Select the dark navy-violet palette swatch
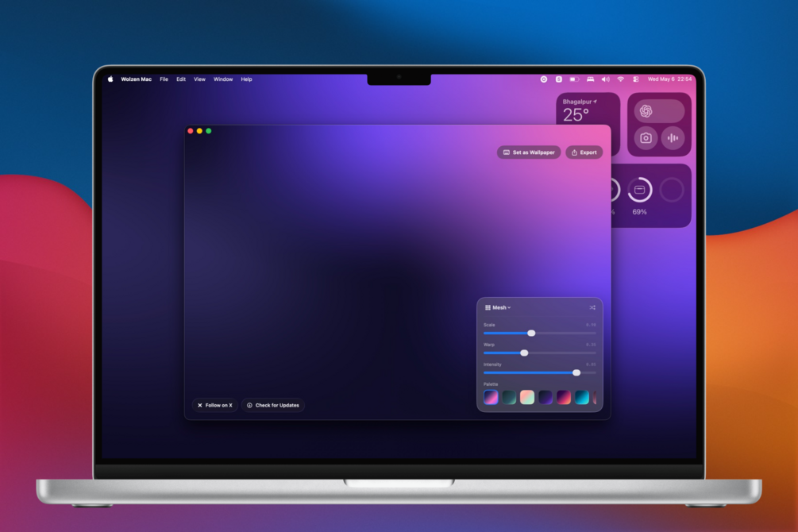The image size is (798, 532). [545, 397]
